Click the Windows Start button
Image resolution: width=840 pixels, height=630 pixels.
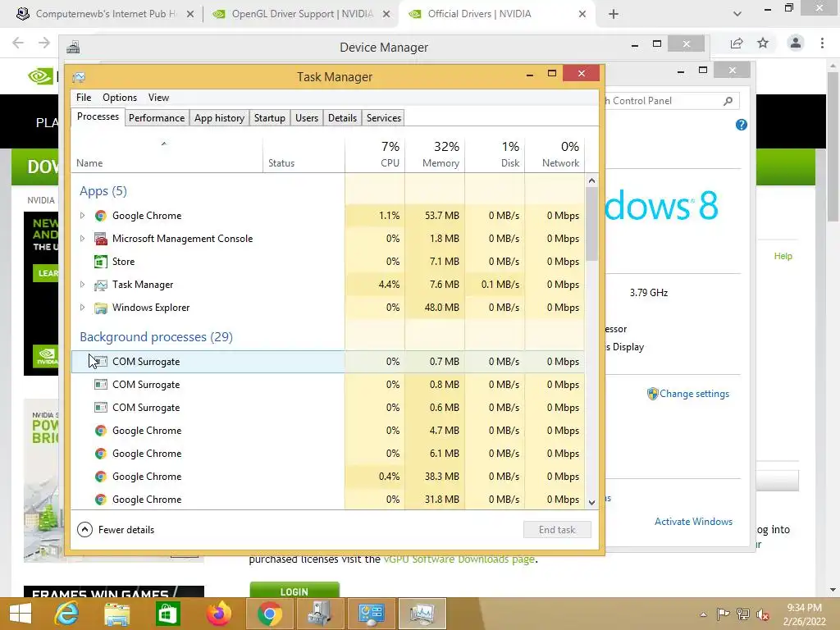(x=21, y=614)
